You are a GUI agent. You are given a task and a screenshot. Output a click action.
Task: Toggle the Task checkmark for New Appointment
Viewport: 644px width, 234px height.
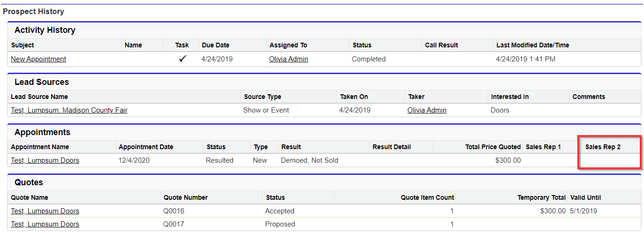point(182,59)
